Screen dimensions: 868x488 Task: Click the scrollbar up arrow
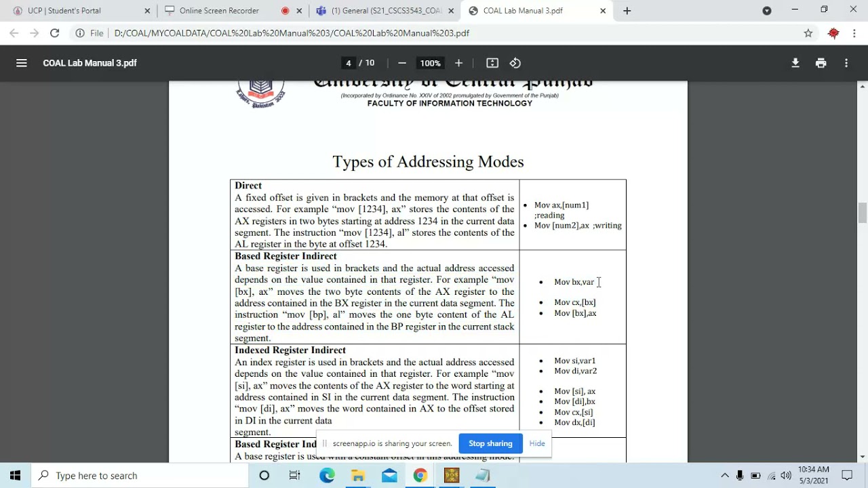tap(863, 86)
